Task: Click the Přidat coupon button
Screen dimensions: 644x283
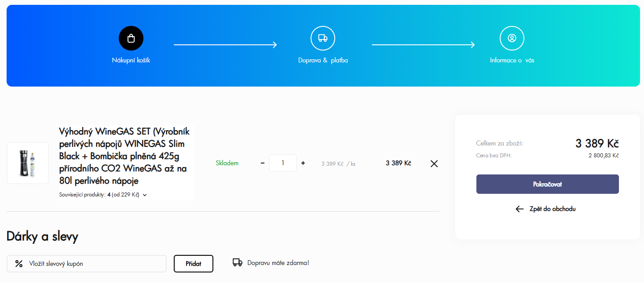Action: tap(194, 264)
